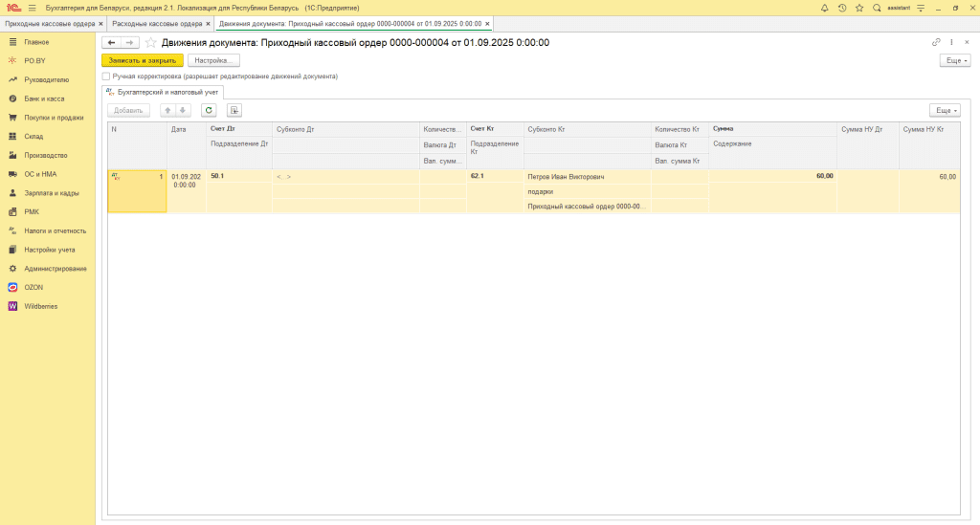
Task: Select the Счет Дт 50.1 cell
Action: coord(239,176)
